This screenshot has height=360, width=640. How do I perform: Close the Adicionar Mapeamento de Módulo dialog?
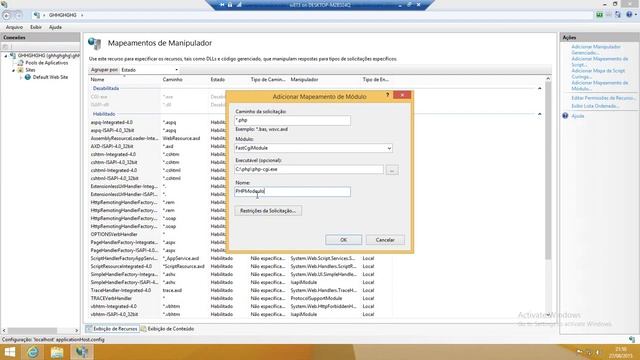402,95
